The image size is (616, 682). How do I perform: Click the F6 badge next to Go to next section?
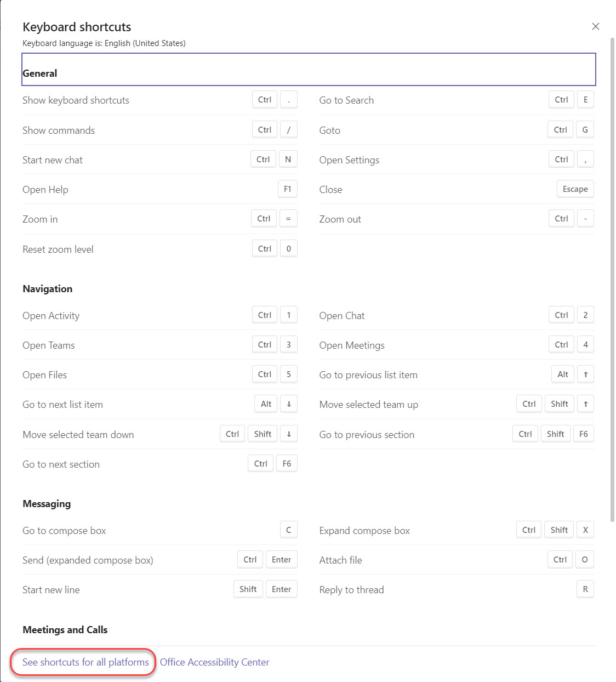click(x=287, y=463)
